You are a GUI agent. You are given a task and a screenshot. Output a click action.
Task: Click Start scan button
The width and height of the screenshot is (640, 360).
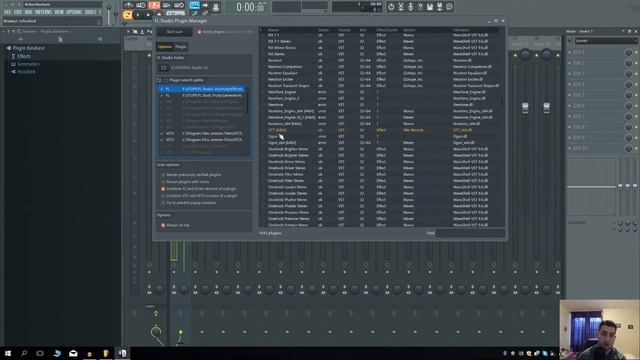coord(175,32)
